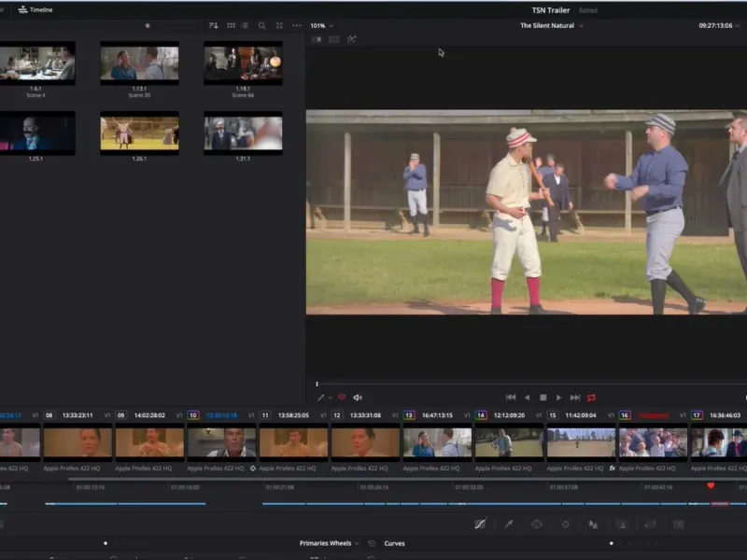The image size is (747, 560).
Task: Open The Silent Natural timeline dropdown
Action: [551, 26]
